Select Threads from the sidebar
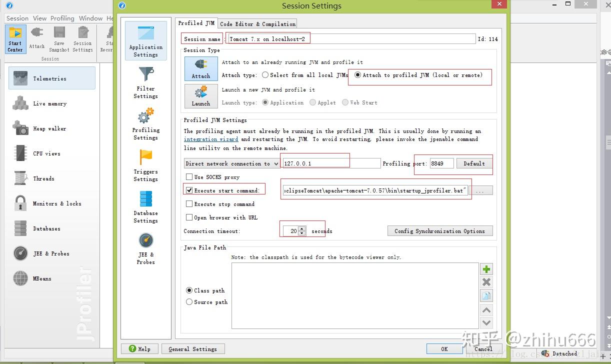The width and height of the screenshot is (611, 364). click(x=43, y=178)
